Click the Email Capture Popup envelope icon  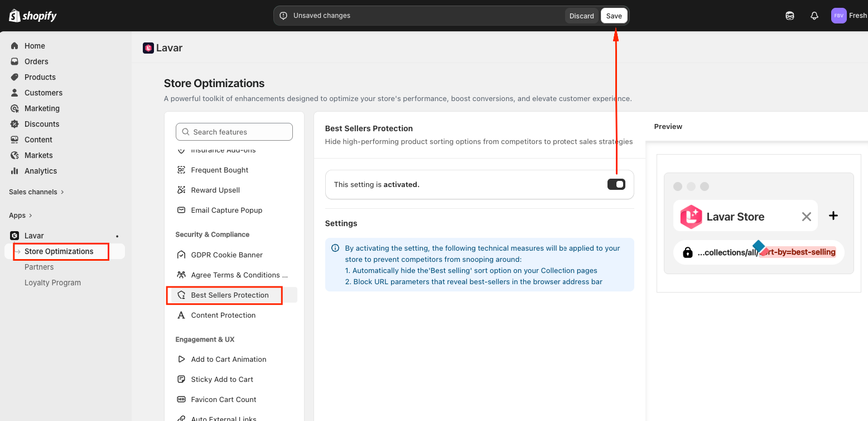tap(181, 210)
